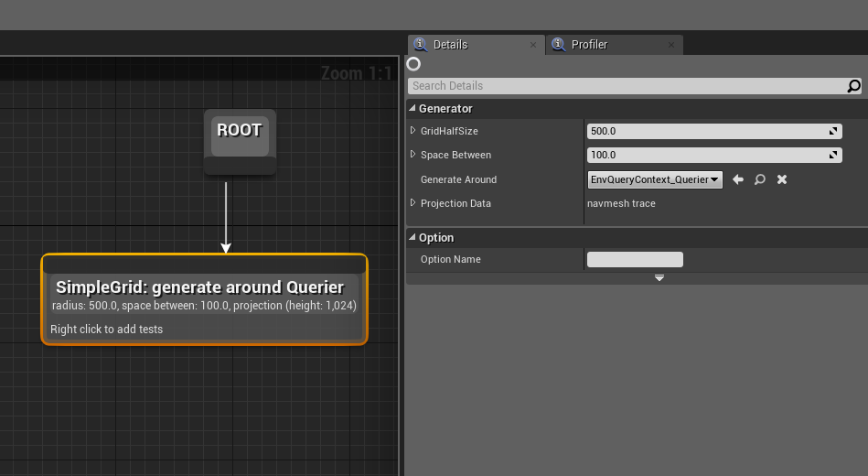Click the search magnifier icon
Screen dimensions: 868x476
[853, 86]
